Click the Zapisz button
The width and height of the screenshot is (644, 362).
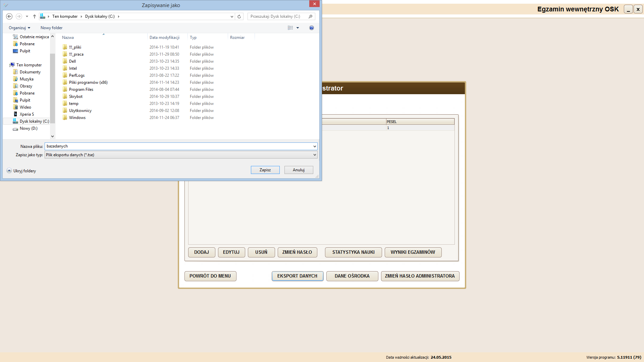pyautogui.click(x=265, y=170)
